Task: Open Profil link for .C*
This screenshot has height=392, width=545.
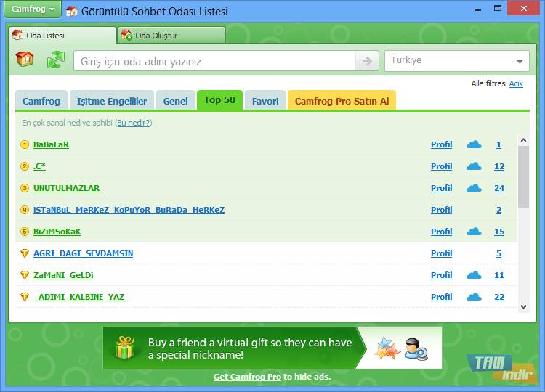Action: [x=441, y=166]
